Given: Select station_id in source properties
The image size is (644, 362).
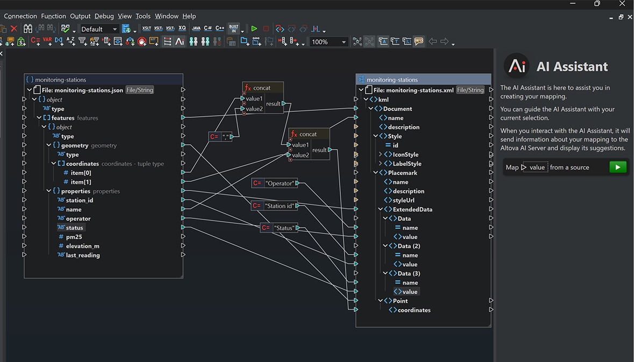Looking at the screenshot, I should (79, 200).
